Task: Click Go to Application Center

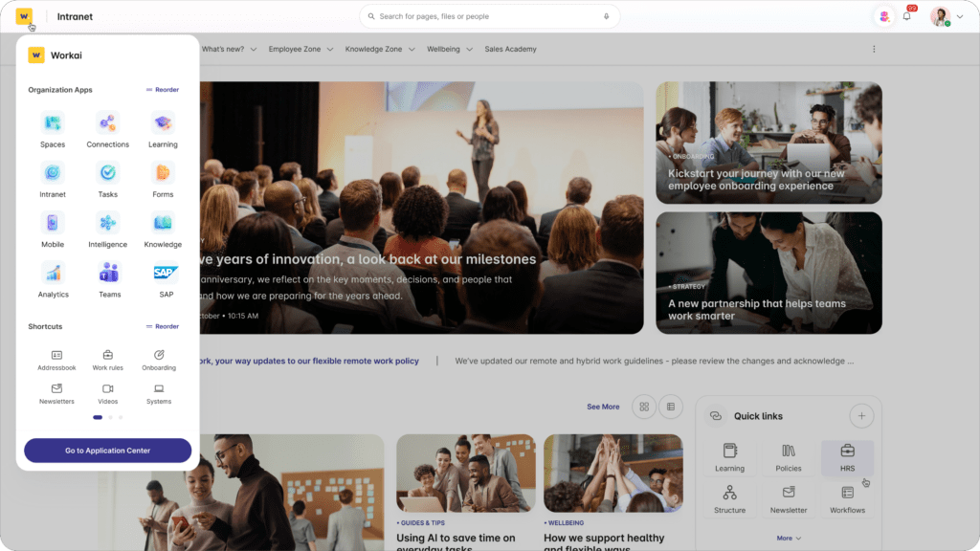Action: (x=107, y=450)
